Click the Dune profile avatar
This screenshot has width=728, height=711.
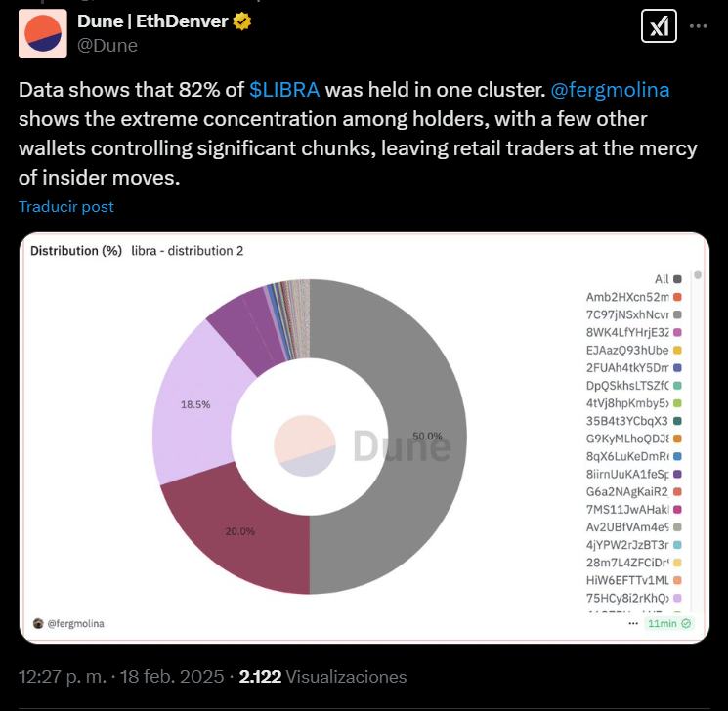pyautogui.click(x=42, y=33)
